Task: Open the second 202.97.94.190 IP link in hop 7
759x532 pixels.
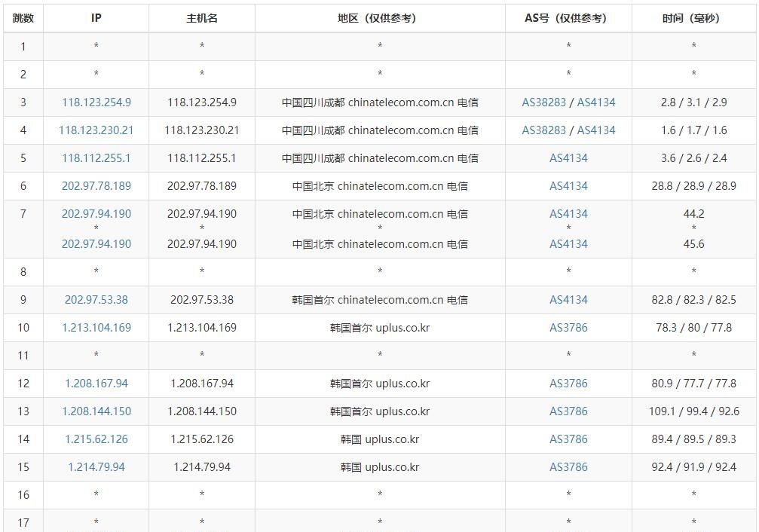Action: point(96,244)
